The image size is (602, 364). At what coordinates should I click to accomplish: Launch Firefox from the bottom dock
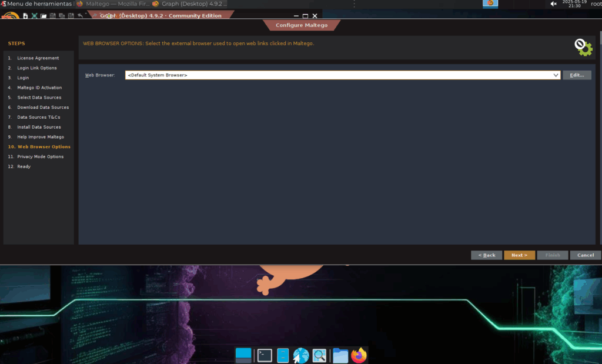click(x=359, y=355)
